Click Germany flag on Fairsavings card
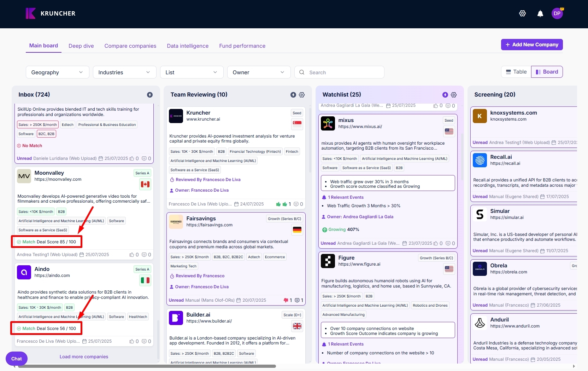 click(x=297, y=230)
